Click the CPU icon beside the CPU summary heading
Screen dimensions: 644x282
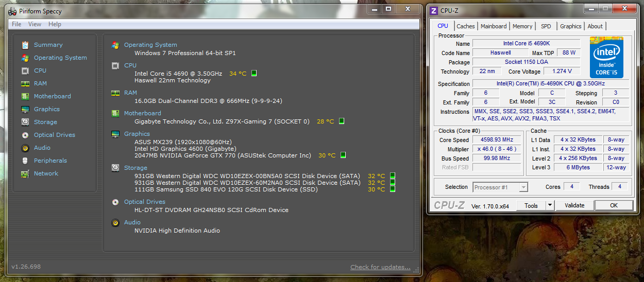[115, 65]
